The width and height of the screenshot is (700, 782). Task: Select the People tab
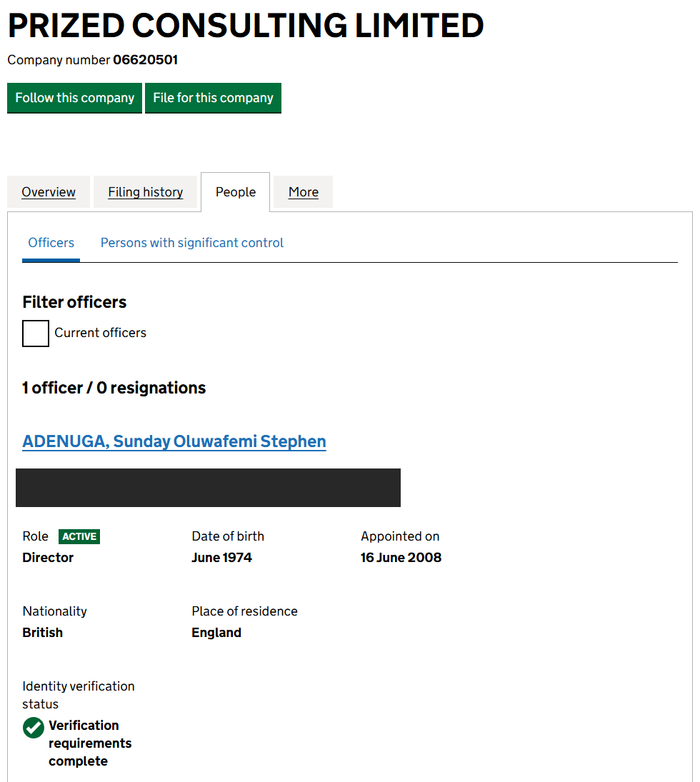point(236,192)
